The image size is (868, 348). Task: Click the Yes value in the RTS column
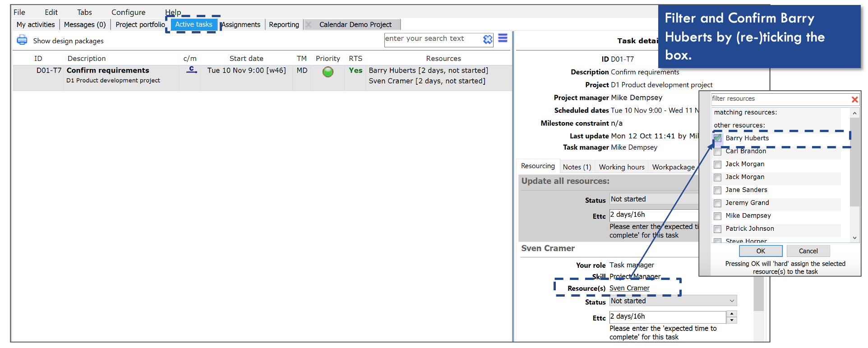(356, 70)
